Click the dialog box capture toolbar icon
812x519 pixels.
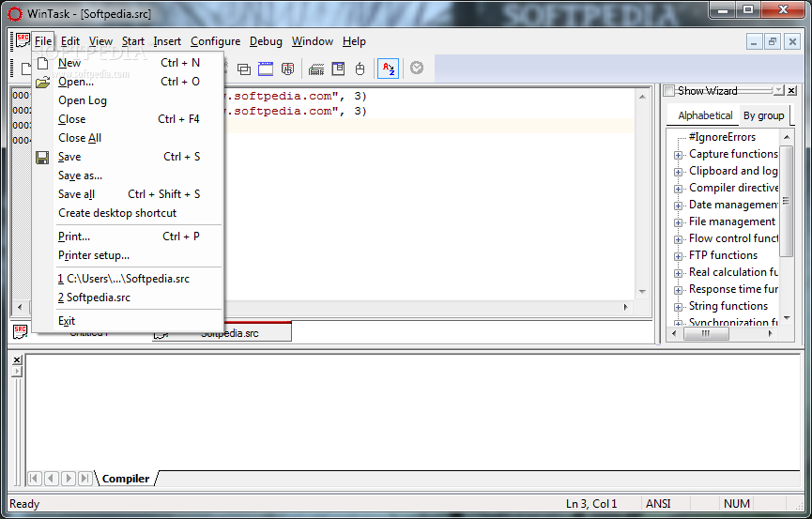[x=338, y=69]
